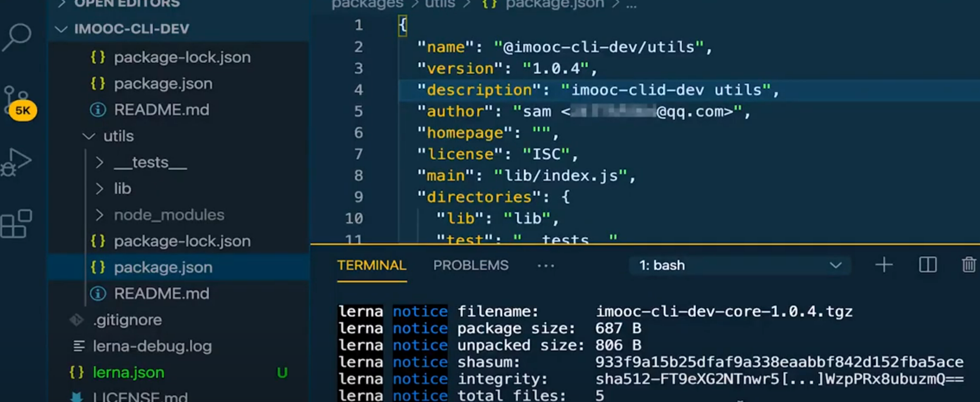Open lerna-debug.log file
The height and width of the screenshot is (402, 980).
(178, 346)
